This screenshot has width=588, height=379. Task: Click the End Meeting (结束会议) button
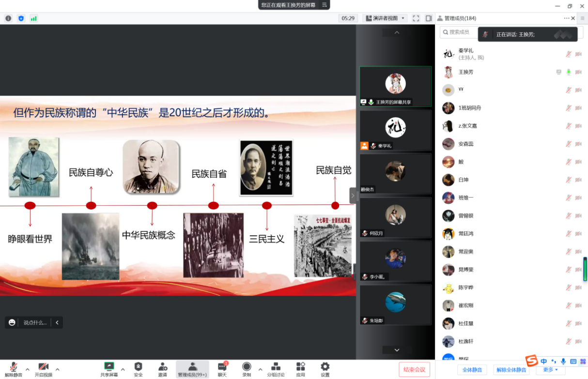point(414,369)
